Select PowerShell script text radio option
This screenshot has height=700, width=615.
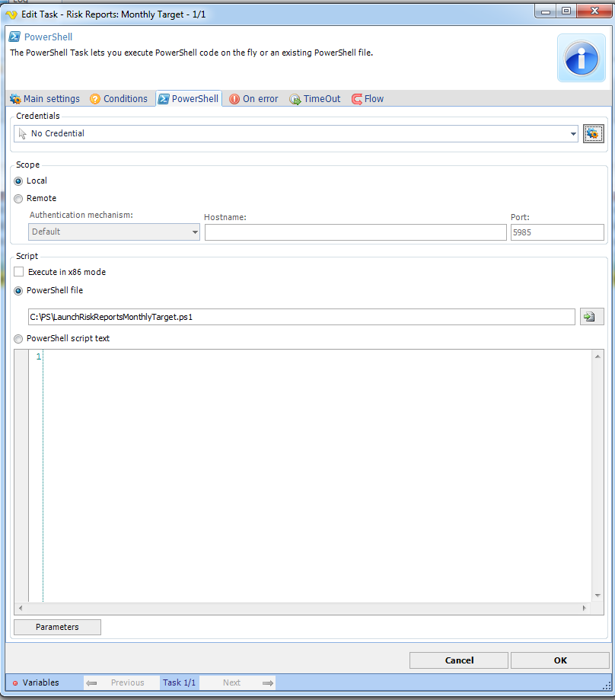[x=18, y=339]
